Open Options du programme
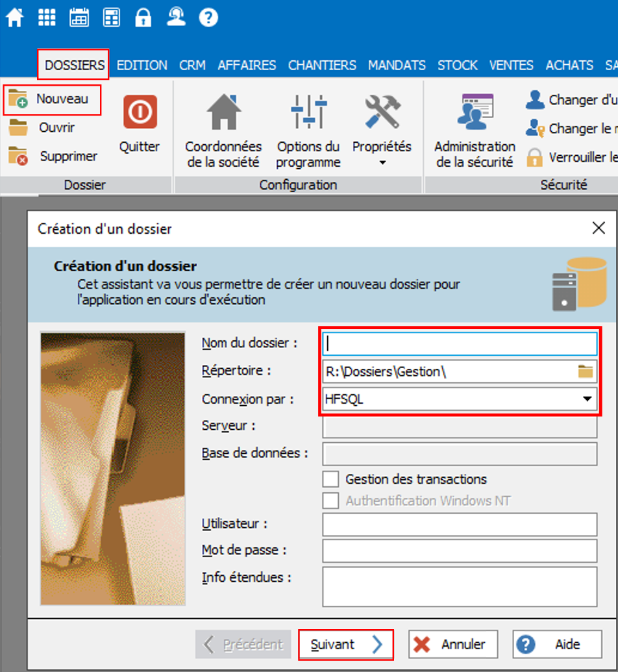Image resolution: width=618 pixels, height=672 pixels. pos(308,131)
